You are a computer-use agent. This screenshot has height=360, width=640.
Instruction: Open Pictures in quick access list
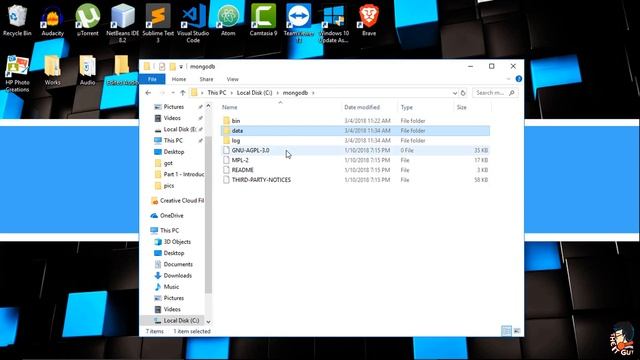point(174,107)
